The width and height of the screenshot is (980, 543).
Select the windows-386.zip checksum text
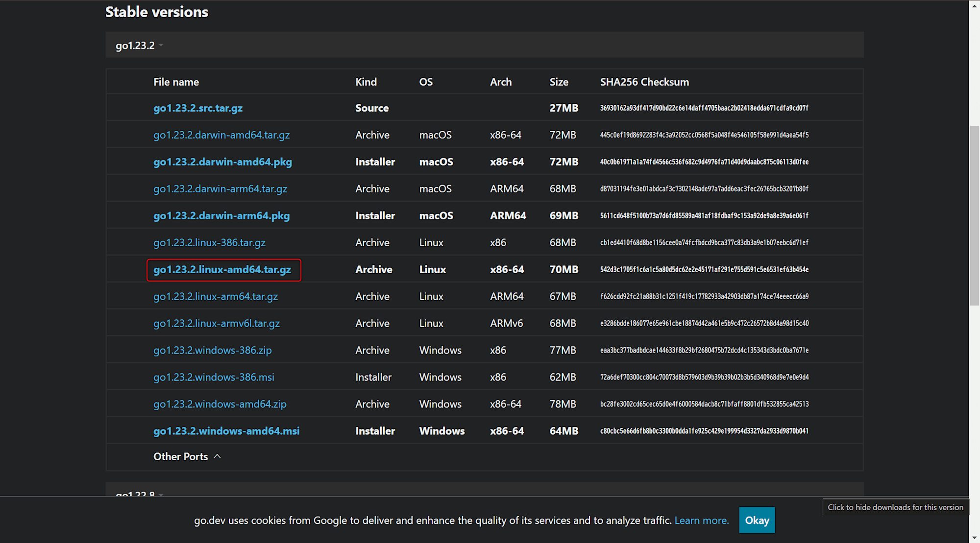pos(704,351)
